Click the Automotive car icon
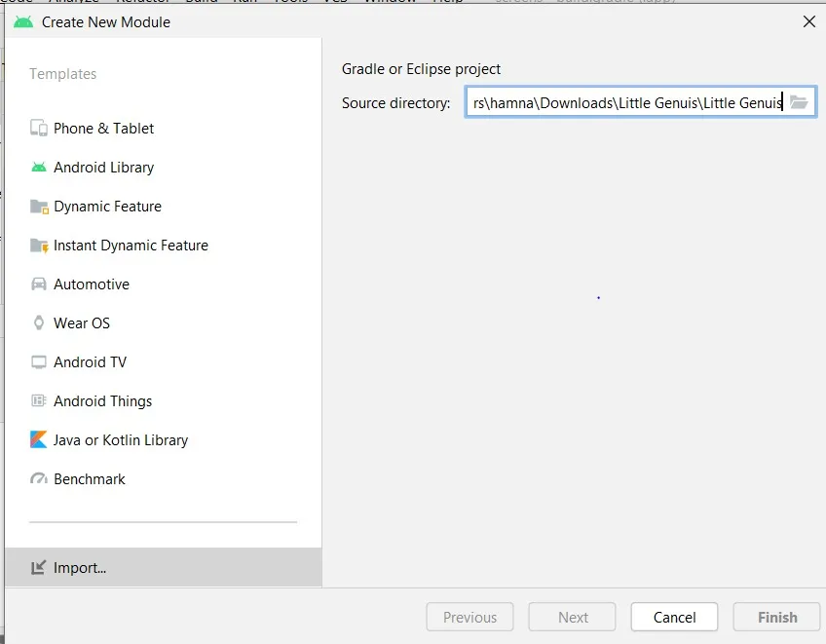 pyautogui.click(x=39, y=284)
